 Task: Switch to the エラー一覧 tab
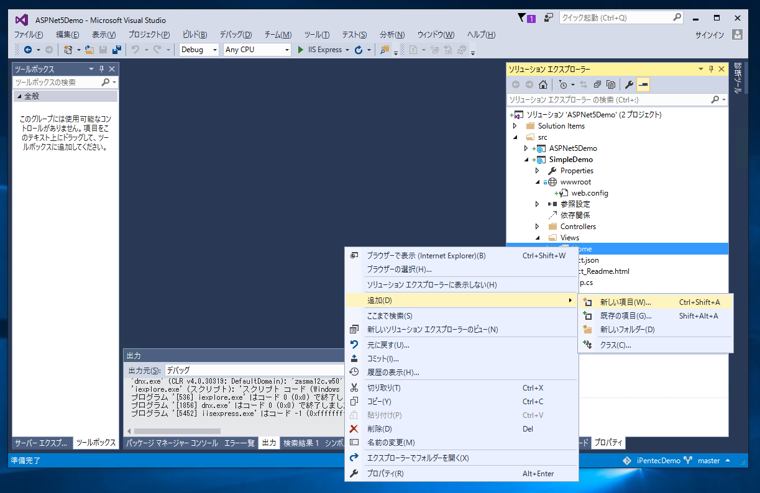(x=239, y=443)
